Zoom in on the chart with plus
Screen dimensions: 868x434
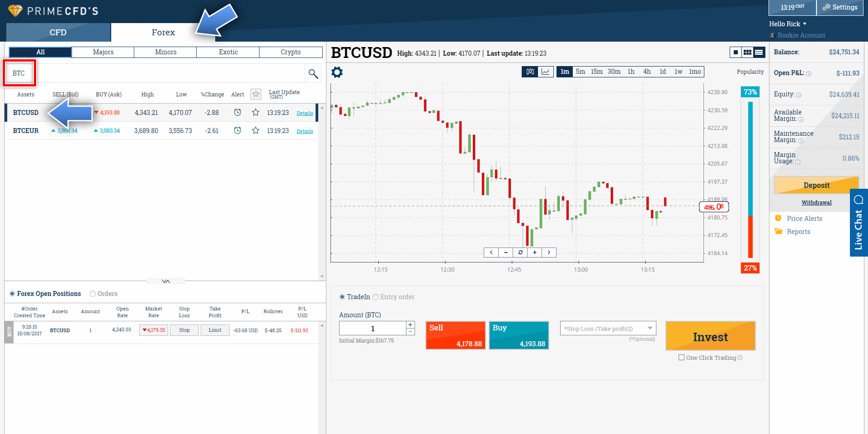534,253
